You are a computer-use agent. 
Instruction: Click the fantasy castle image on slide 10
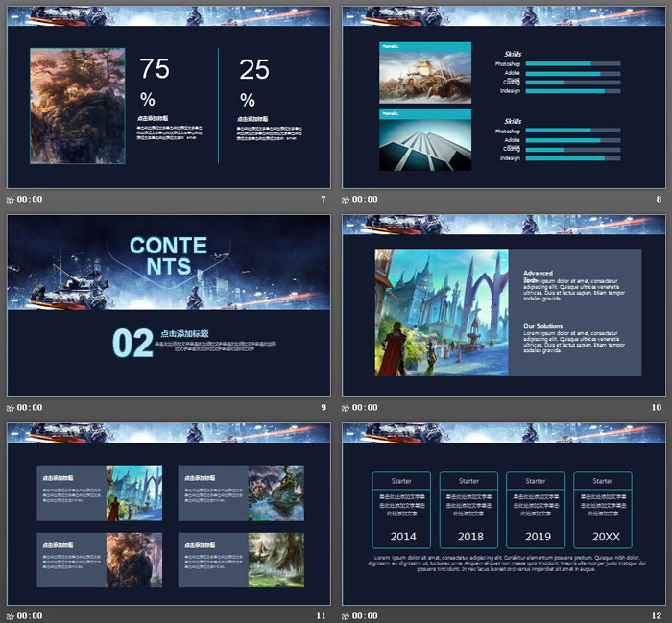coord(442,312)
